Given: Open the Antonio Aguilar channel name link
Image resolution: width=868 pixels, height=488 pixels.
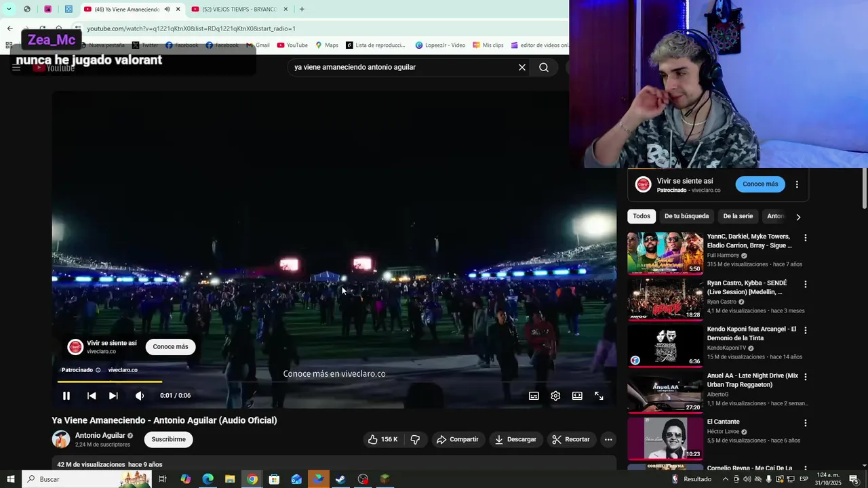Looking at the screenshot, I should pos(100,435).
